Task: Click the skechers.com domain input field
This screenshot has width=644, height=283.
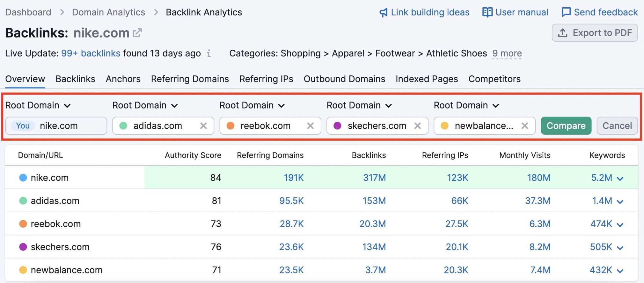Action: pyautogui.click(x=377, y=126)
